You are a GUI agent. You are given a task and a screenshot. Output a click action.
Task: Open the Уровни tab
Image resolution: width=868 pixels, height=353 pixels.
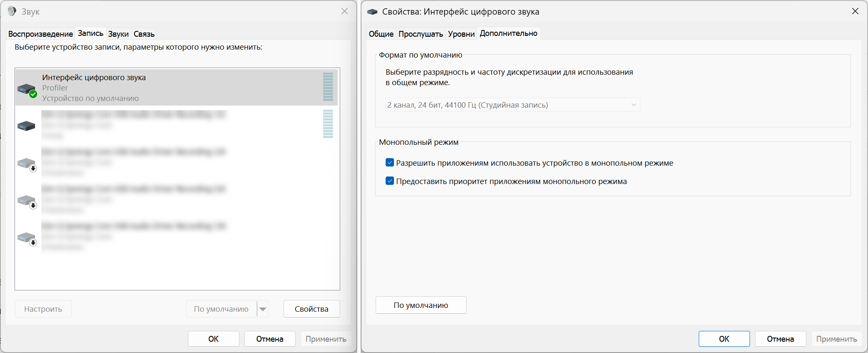coord(461,34)
